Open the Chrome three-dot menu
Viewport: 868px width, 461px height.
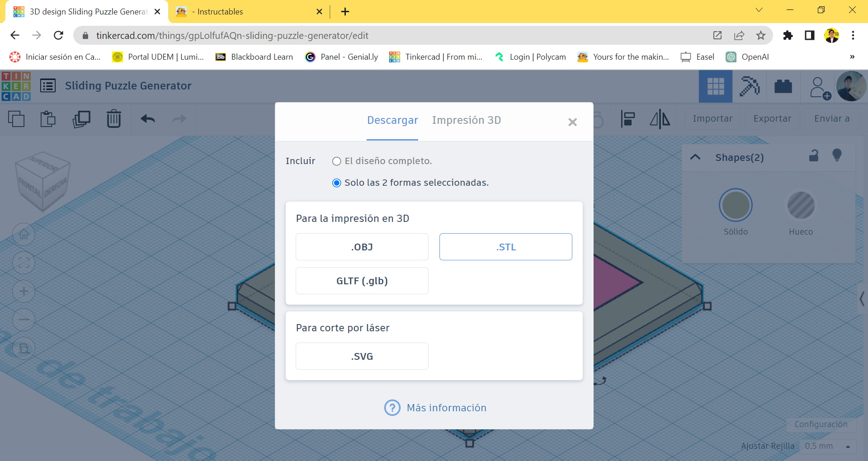tap(853, 35)
